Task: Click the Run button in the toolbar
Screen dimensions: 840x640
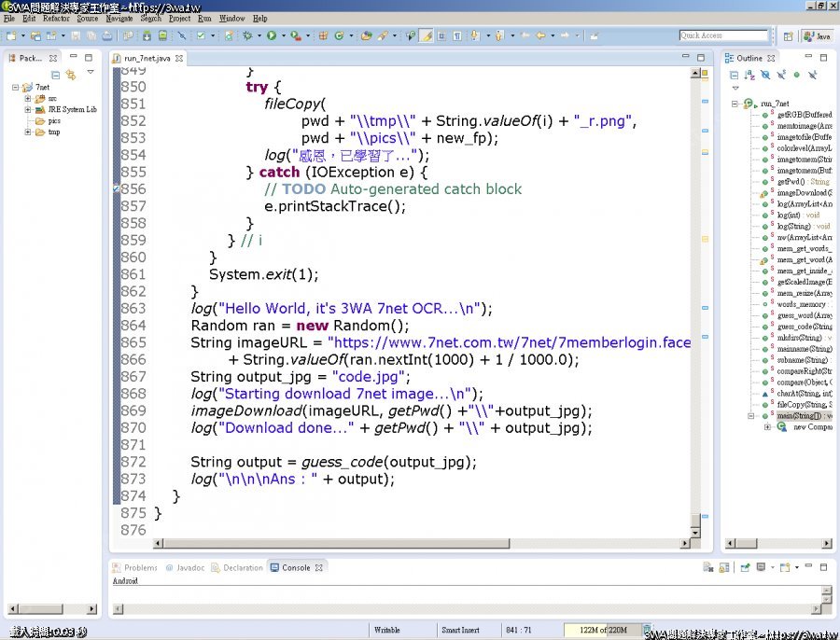Action: [271, 36]
